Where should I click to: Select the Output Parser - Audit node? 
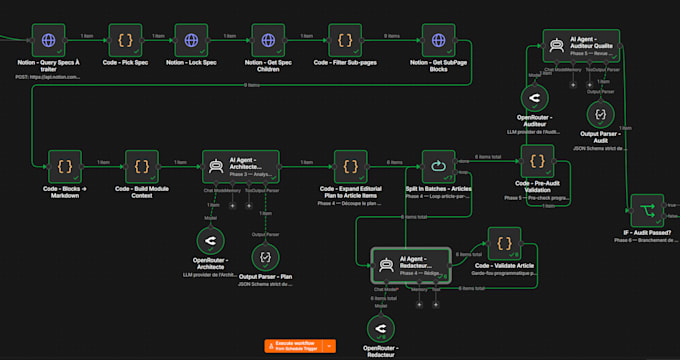coord(601,115)
